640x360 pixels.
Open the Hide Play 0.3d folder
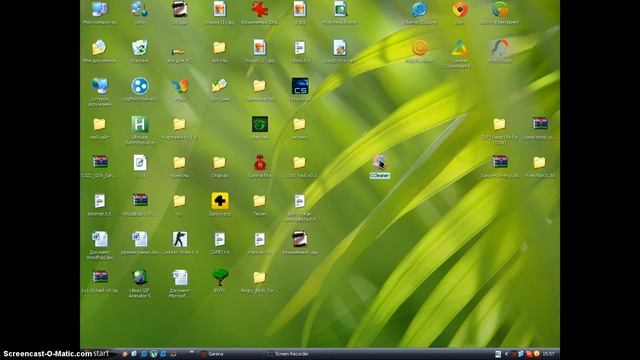coord(539,162)
